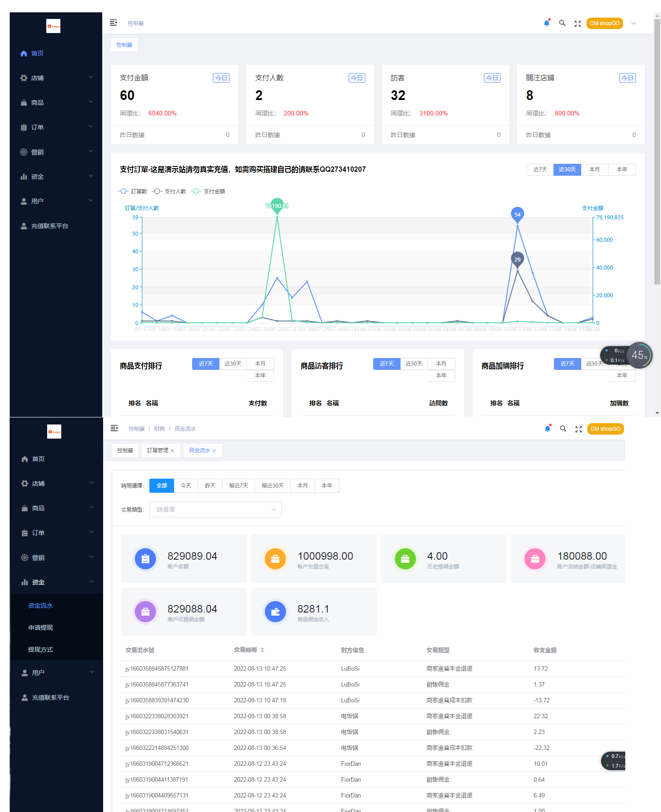The width and height of the screenshot is (661, 812).
Task: Click the orange 帐户充值总量 briefcase icon
Action: tap(275, 559)
